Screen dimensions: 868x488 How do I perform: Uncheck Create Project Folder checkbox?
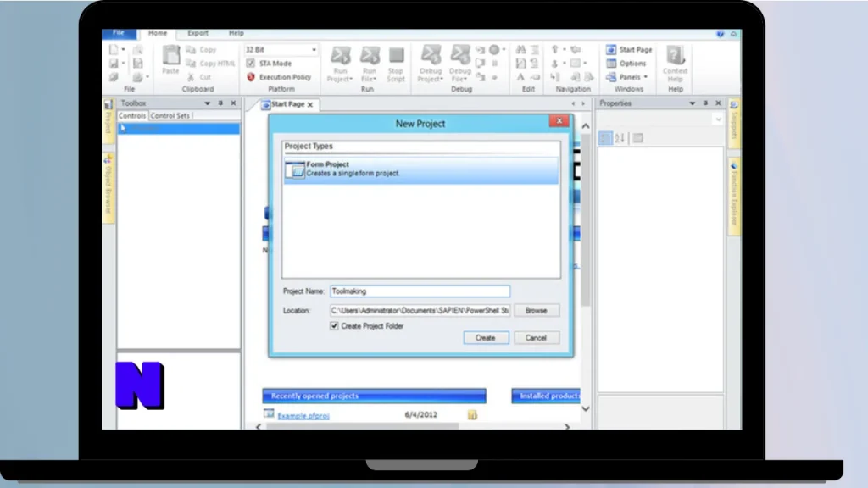[x=334, y=326]
